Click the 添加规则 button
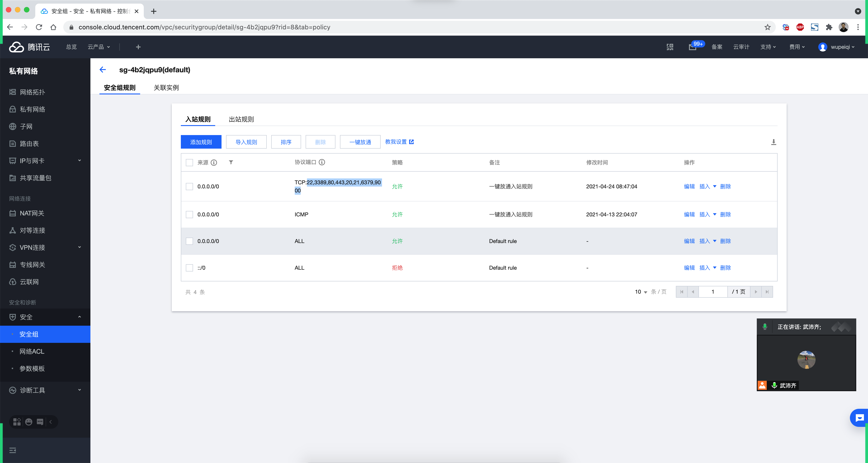 coord(201,142)
